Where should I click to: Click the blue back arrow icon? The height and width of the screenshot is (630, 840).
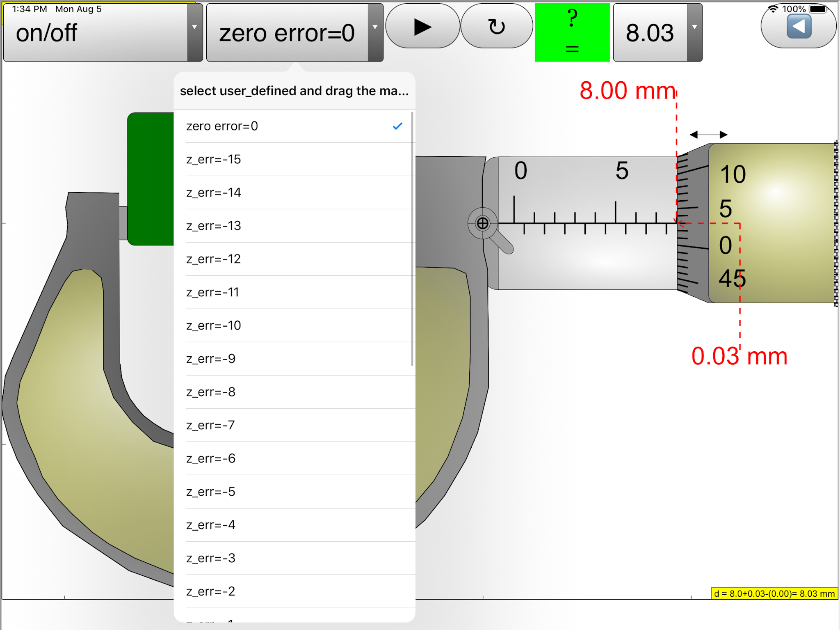tap(799, 27)
